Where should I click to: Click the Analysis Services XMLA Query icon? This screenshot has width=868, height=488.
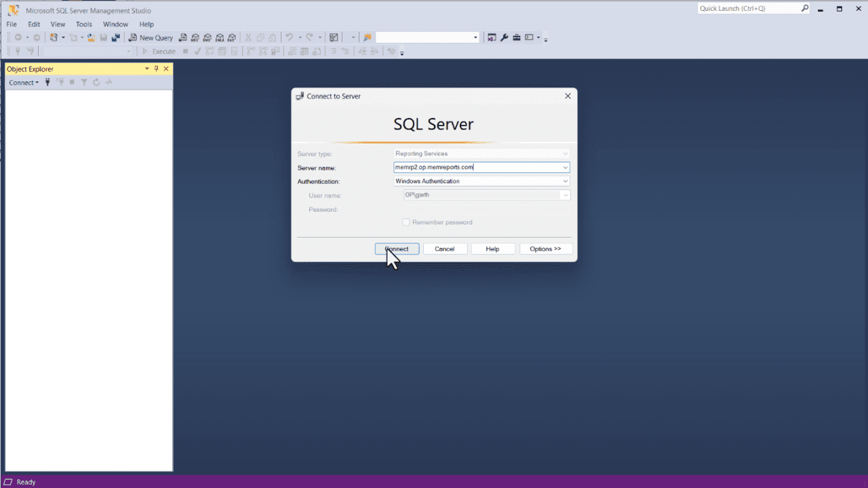point(220,38)
